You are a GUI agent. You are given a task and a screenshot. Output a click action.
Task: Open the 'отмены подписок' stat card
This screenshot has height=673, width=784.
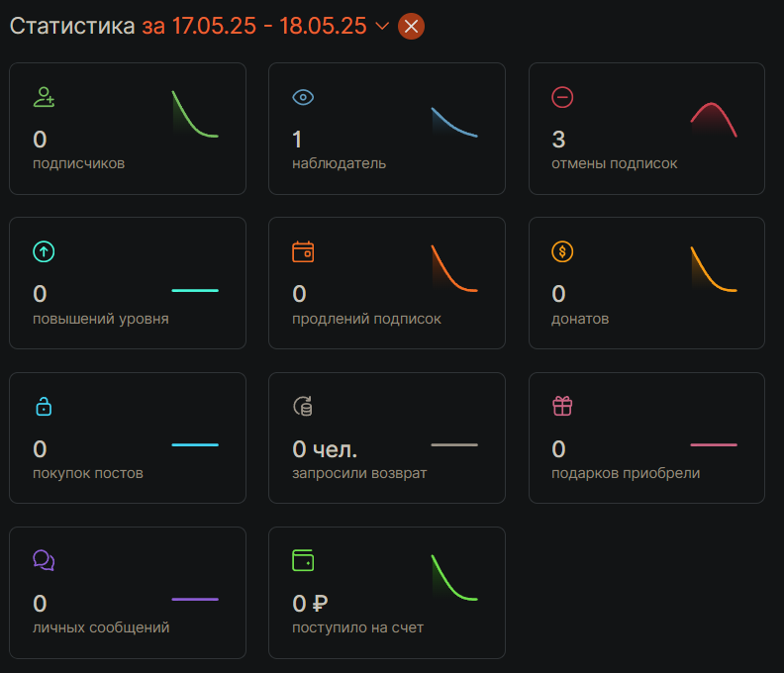click(646, 129)
